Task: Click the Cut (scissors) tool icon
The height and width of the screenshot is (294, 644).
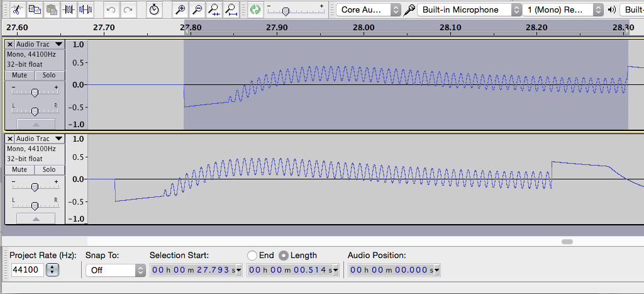Action: point(18,9)
